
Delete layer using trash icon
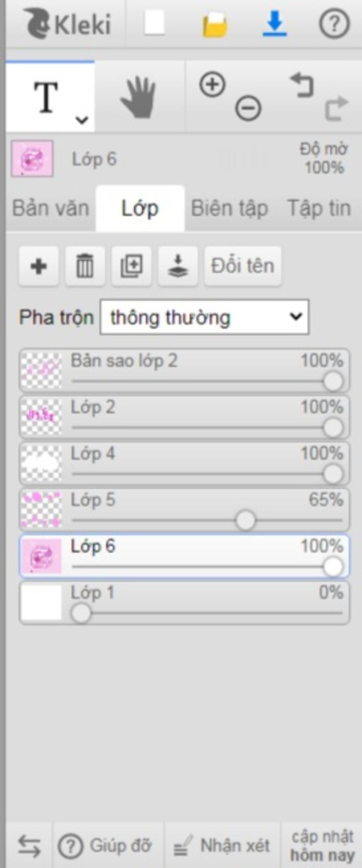pyautogui.click(x=85, y=266)
